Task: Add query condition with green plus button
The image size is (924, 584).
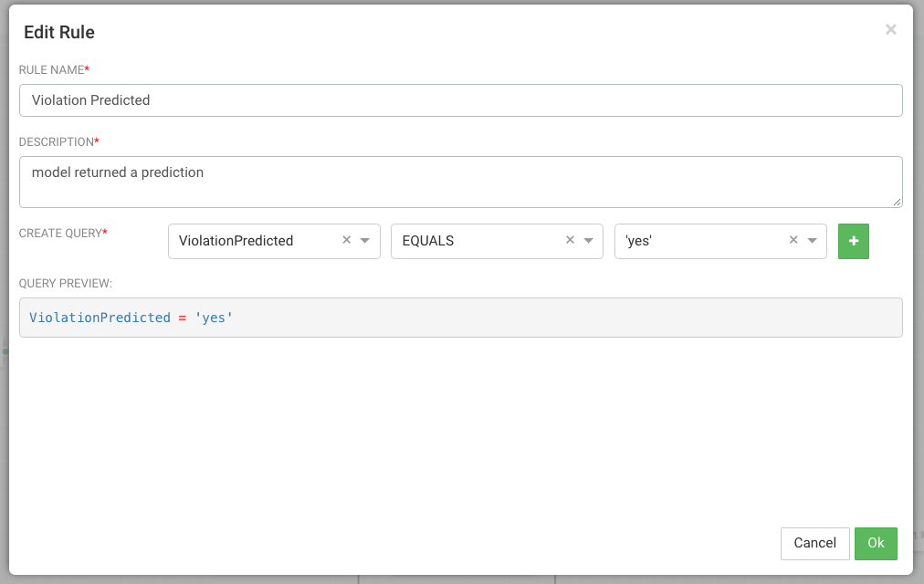Action: pos(854,241)
